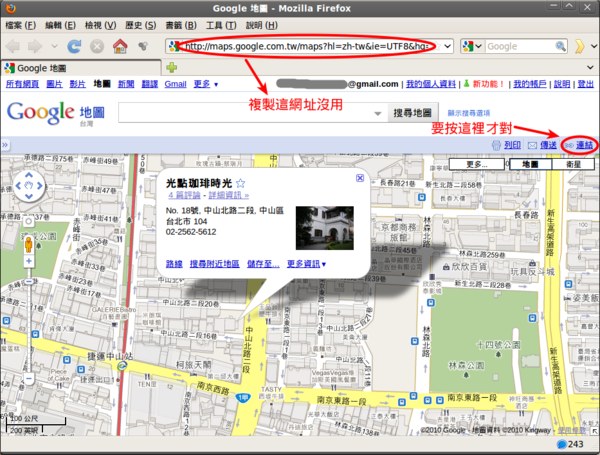This screenshot has width=600, height=455.
Task: Open the 工具 (T) menu
Action: pos(221,25)
